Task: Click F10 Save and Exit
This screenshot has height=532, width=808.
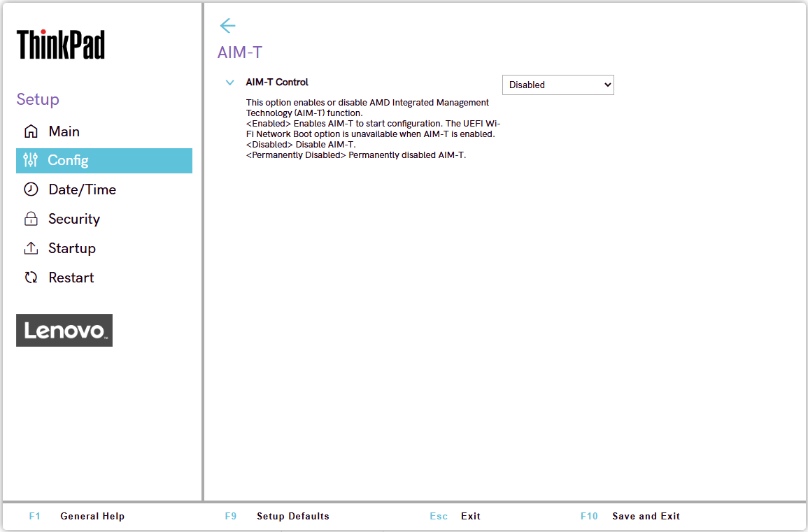Action: pos(630,516)
